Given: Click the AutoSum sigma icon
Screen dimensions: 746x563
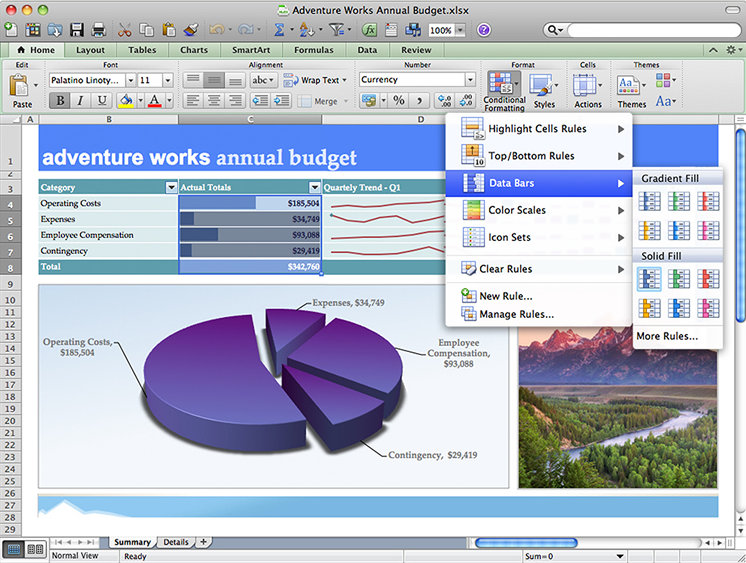Looking at the screenshot, I should pos(279,30).
